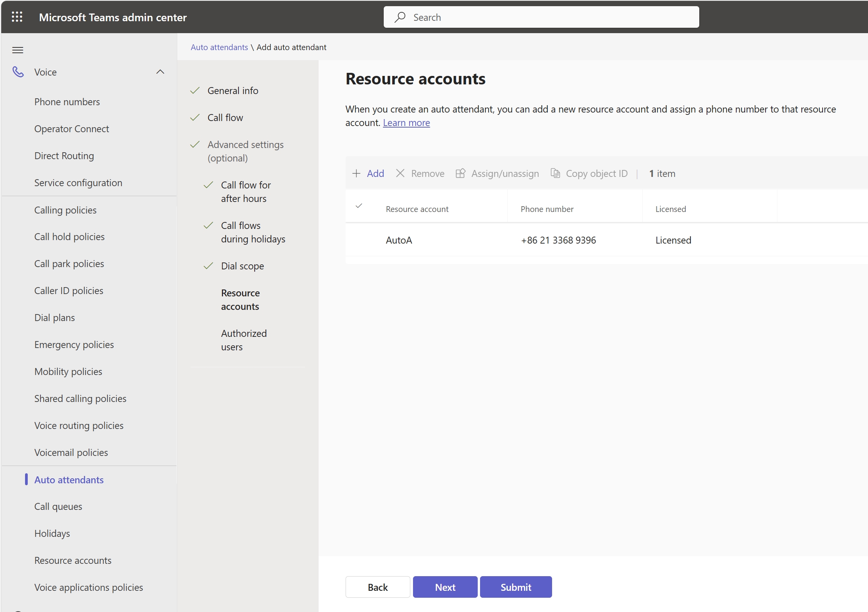
Task: Select Auto attendants in sidebar
Action: point(69,480)
